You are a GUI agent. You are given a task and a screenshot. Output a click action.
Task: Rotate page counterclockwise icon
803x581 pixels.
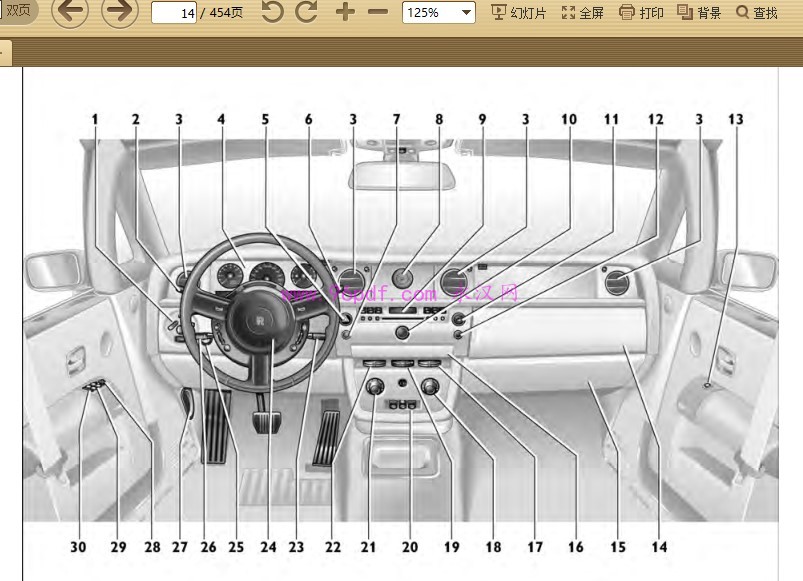pyautogui.click(x=272, y=12)
